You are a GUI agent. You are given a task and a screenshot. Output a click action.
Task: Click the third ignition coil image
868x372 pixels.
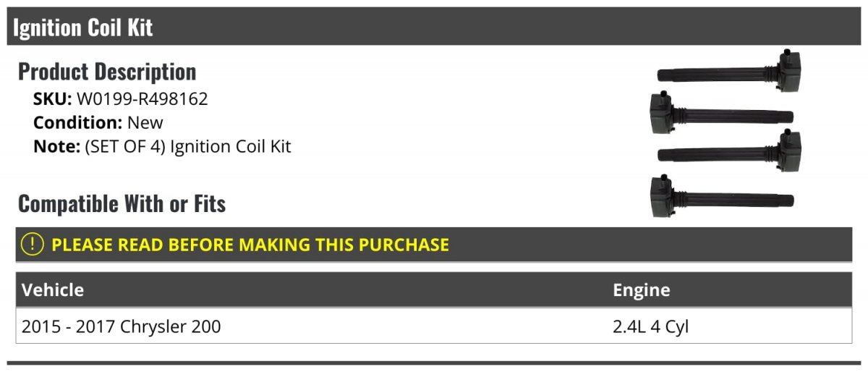(x=729, y=152)
